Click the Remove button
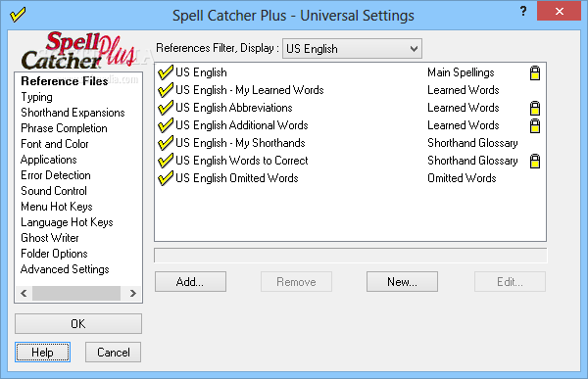The image size is (588, 379). pyautogui.click(x=296, y=281)
